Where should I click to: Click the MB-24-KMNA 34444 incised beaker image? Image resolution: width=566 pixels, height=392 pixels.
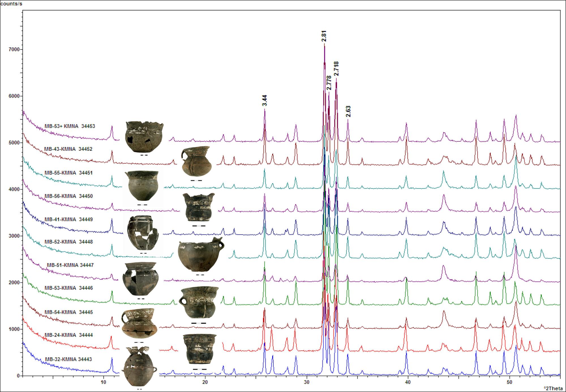(x=200, y=349)
